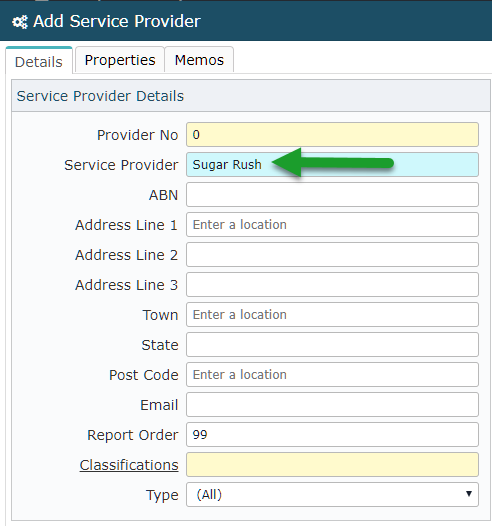Image resolution: width=492 pixels, height=526 pixels.
Task: Click the yellow Classifications field
Action: [x=332, y=465]
